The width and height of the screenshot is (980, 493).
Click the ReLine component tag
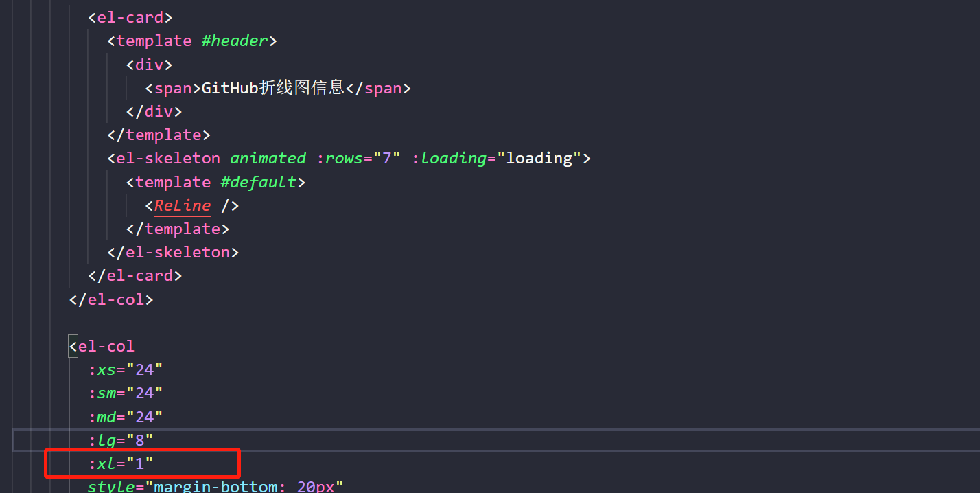pyautogui.click(x=181, y=205)
